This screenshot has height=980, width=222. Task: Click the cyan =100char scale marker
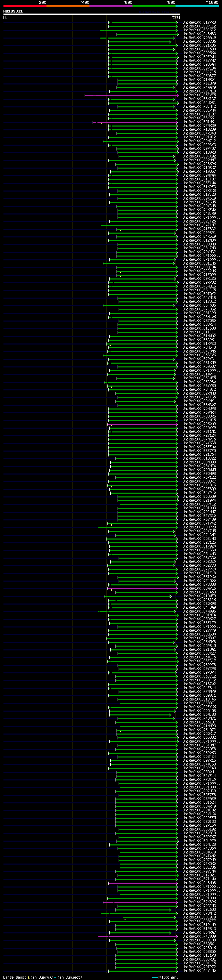[155, 977]
